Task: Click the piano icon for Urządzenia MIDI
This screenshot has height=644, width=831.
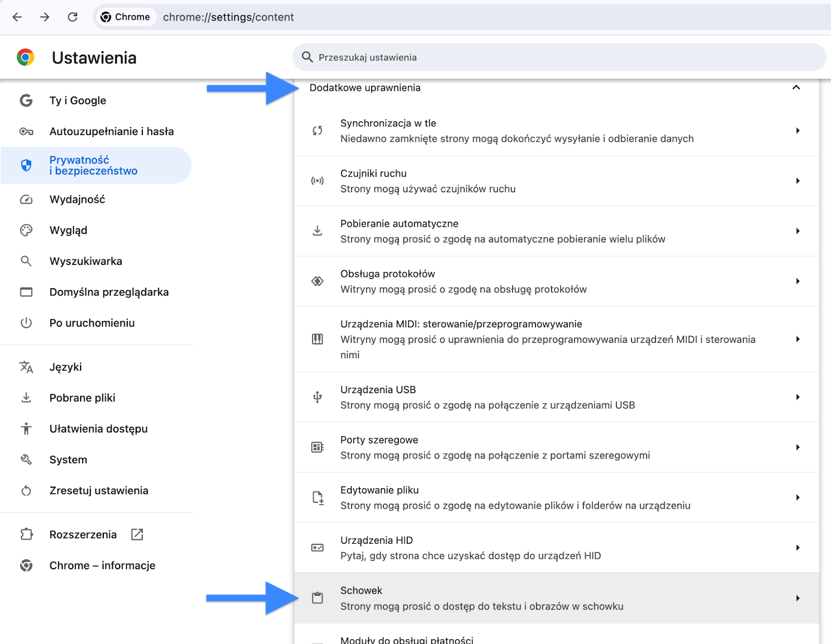Action: [317, 339]
